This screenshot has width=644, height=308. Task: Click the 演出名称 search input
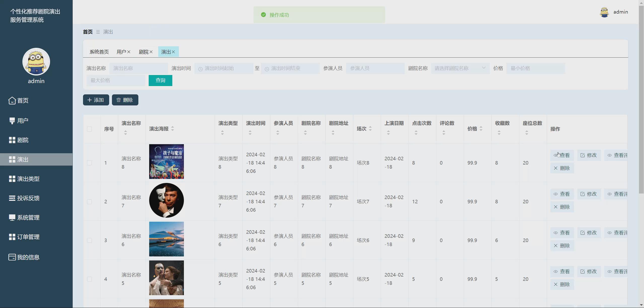click(x=138, y=68)
